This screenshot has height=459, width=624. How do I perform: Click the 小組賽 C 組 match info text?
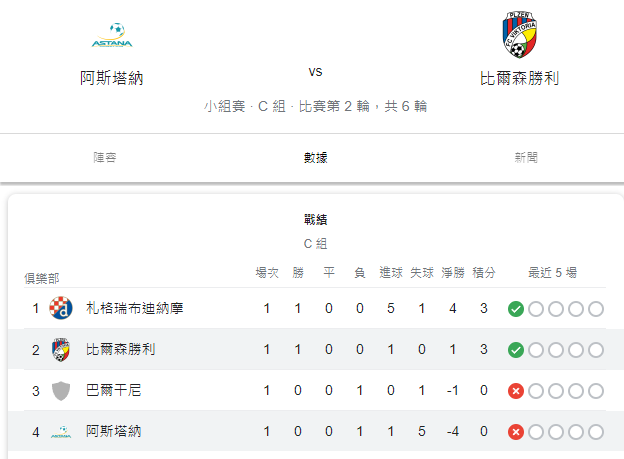316,106
